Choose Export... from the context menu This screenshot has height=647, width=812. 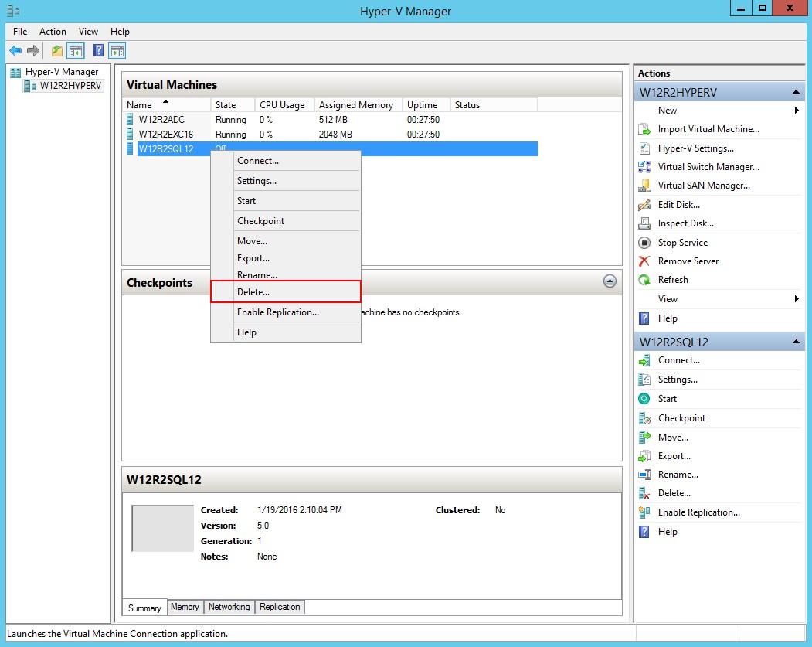[x=286, y=258]
